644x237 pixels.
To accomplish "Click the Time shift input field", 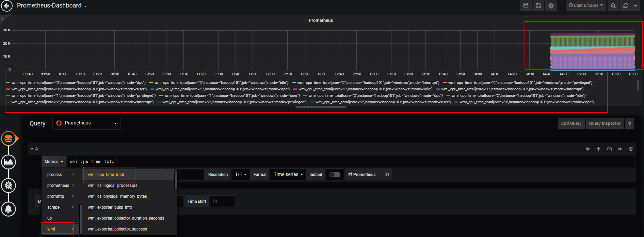I will pos(222,202).
